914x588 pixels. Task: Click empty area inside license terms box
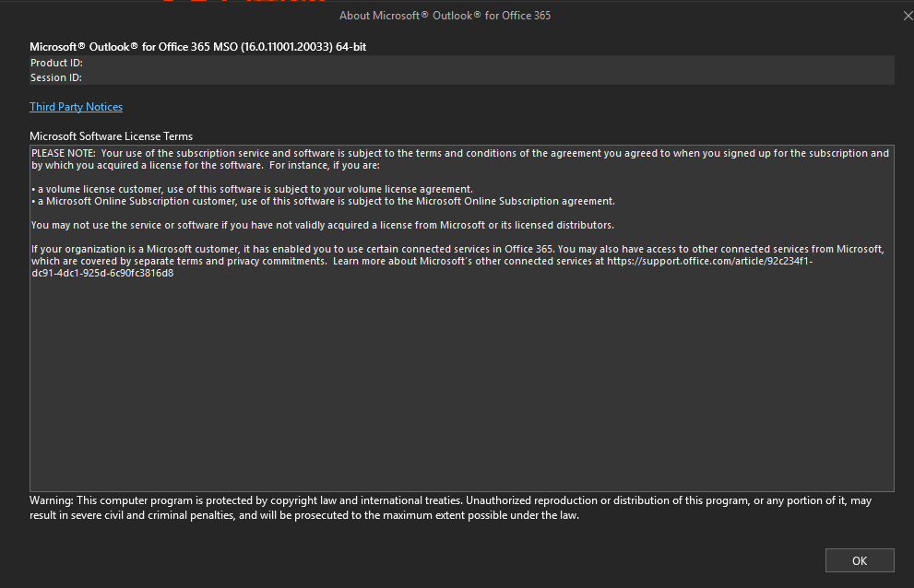[x=462, y=384]
